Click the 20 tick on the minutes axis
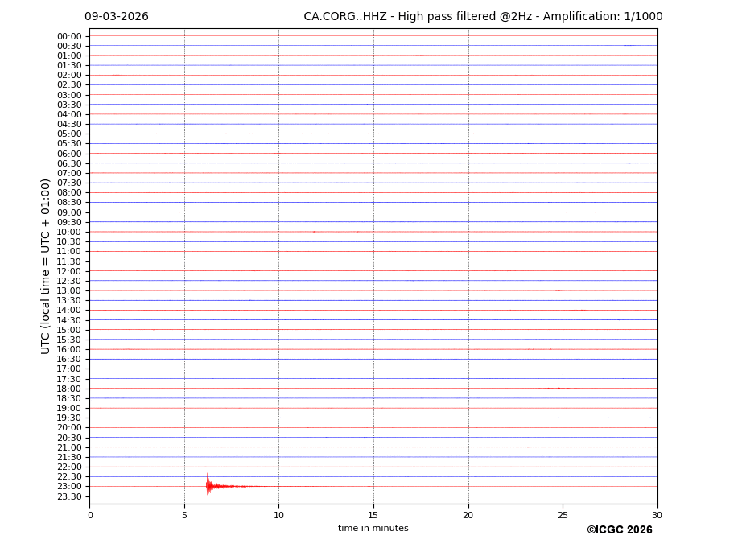This screenshot has height=560, width=746. (468, 515)
